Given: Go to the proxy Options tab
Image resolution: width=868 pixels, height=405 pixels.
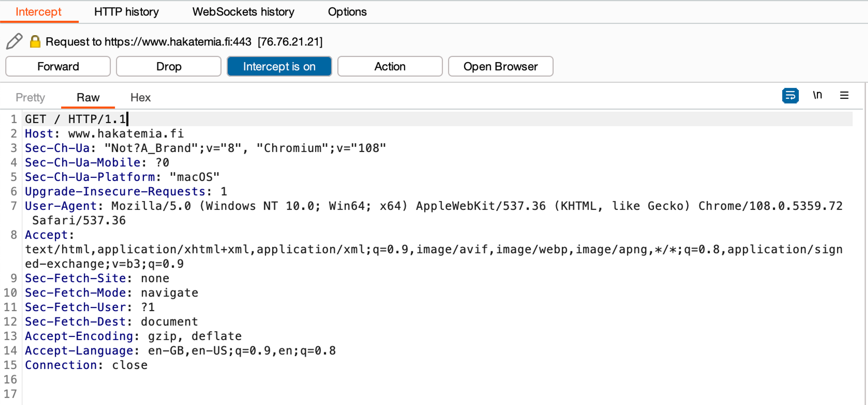Looking at the screenshot, I should [x=347, y=12].
